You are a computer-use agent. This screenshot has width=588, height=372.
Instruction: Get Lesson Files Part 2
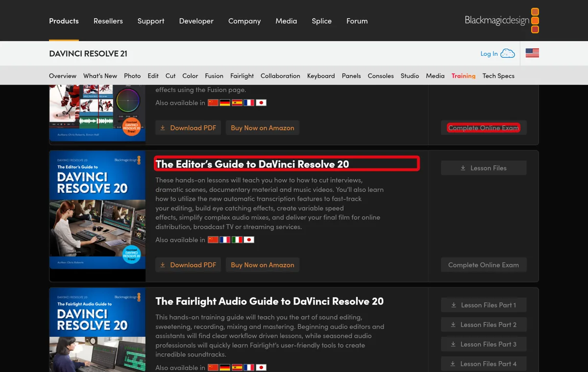coord(484,325)
